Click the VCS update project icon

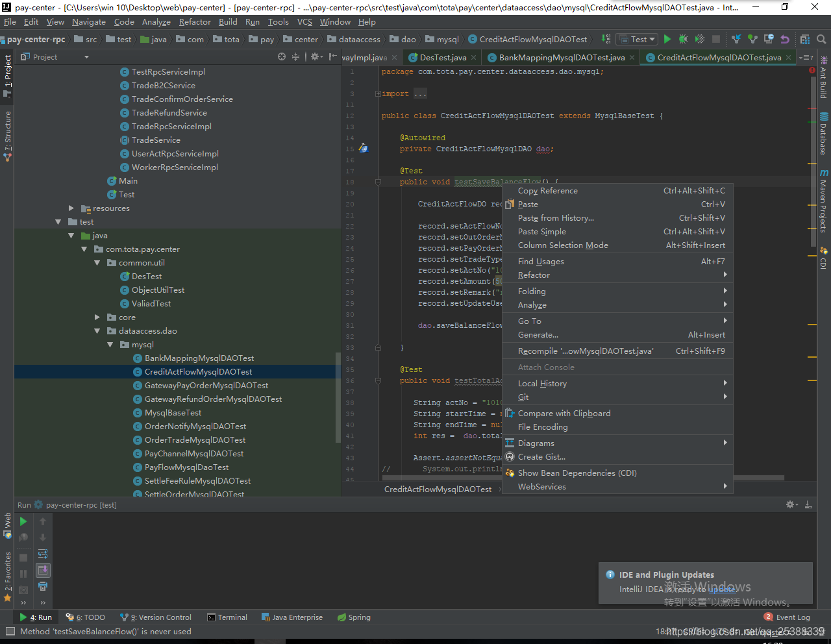click(736, 39)
